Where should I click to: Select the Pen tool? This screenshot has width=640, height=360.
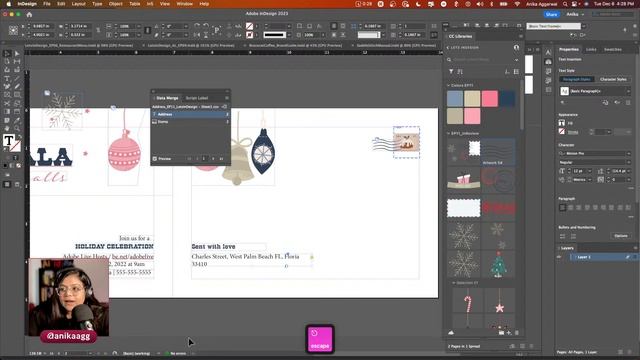pyautogui.click(x=7, y=87)
